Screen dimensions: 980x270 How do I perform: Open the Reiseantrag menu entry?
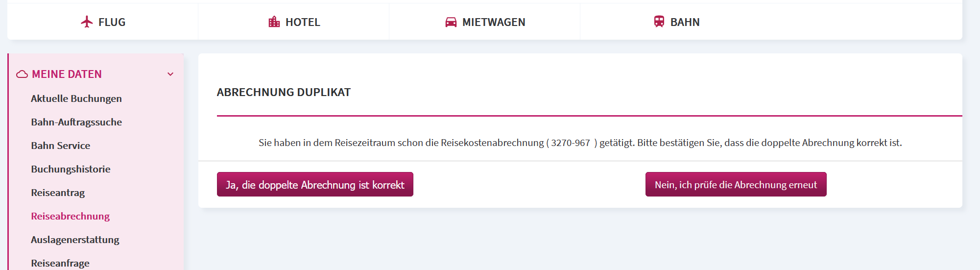coord(58,193)
